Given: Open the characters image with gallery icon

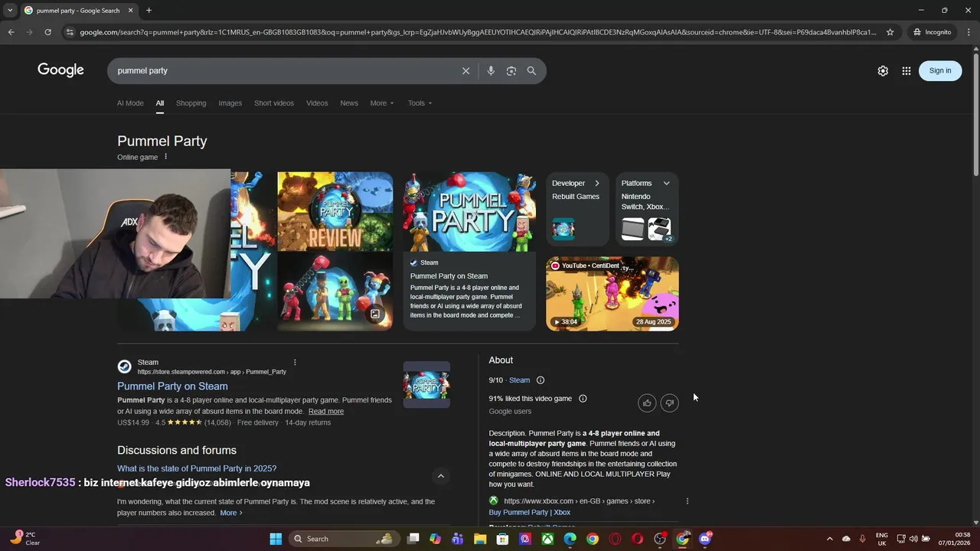Looking at the screenshot, I should coord(335,292).
